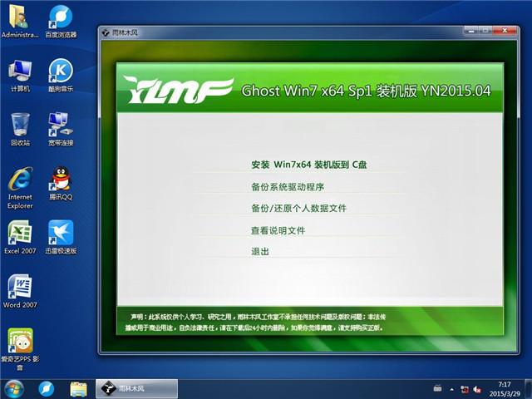The height and width of the screenshot is (399, 532).
Task: Minimize the 雨林木风 window
Action: (471, 31)
